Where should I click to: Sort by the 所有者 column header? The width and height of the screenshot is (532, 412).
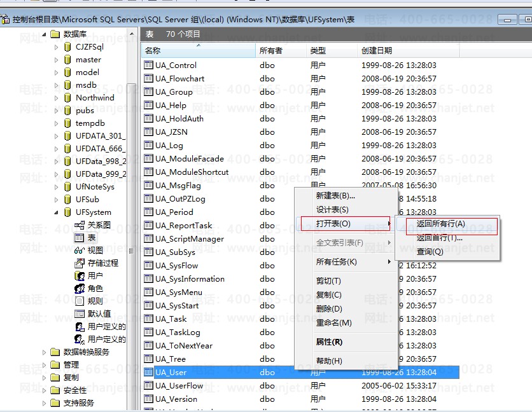(x=281, y=50)
